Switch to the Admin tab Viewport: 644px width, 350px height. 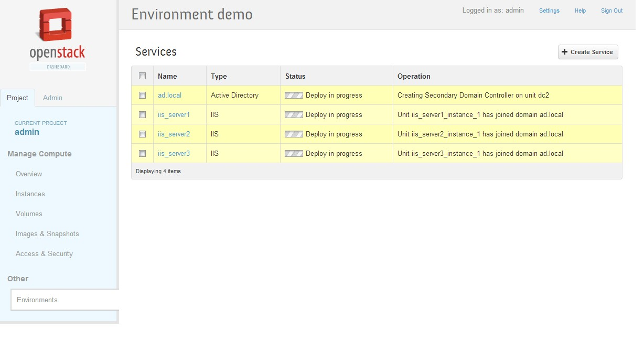(x=52, y=98)
